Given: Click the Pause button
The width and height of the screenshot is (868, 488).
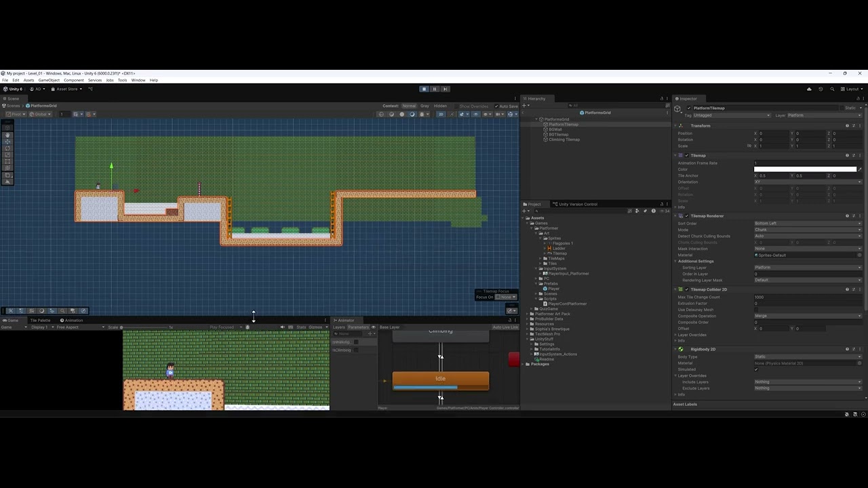Looking at the screenshot, I should (x=435, y=89).
